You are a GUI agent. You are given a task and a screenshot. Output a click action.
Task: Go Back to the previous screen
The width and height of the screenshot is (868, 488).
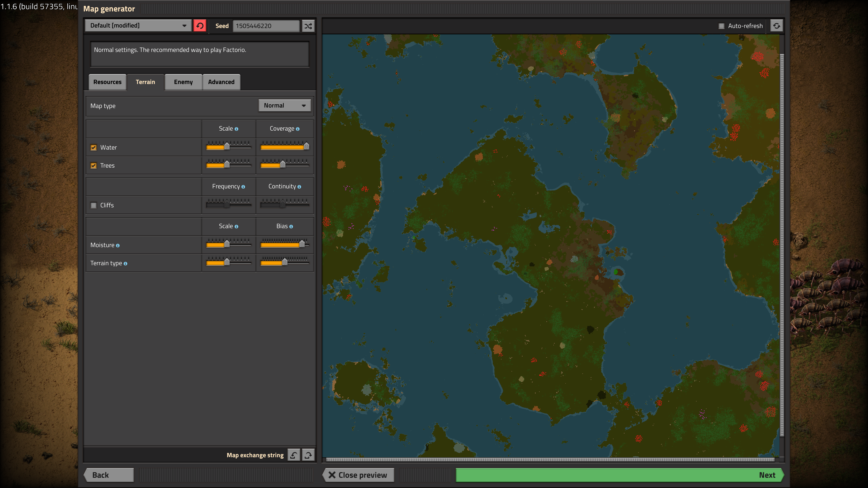tap(108, 475)
